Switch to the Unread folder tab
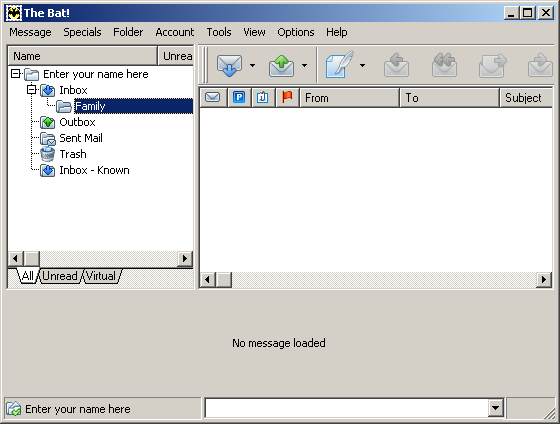The image size is (560, 424). [60, 276]
